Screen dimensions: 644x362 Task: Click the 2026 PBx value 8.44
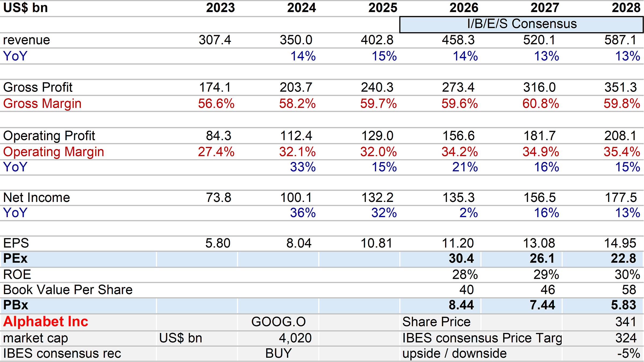461,305
